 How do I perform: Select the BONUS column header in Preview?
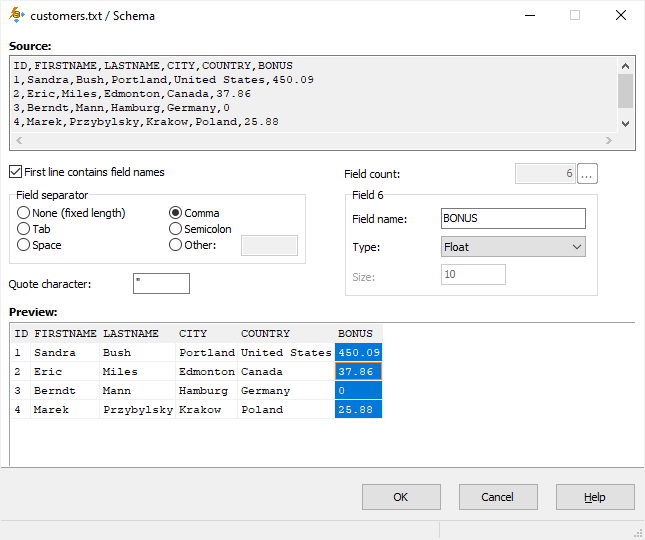point(358,334)
